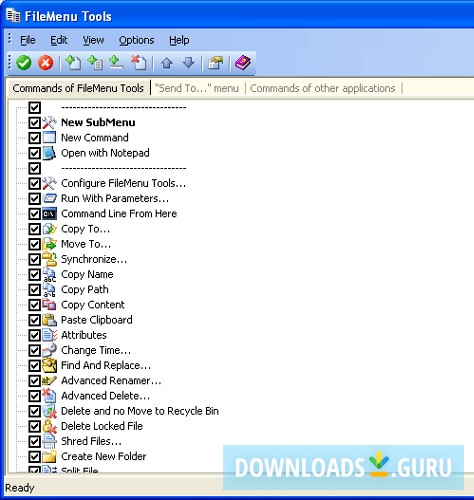This screenshot has height=500, width=474.
Task: Click the Delete item toolbar icon
Action: [138, 63]
